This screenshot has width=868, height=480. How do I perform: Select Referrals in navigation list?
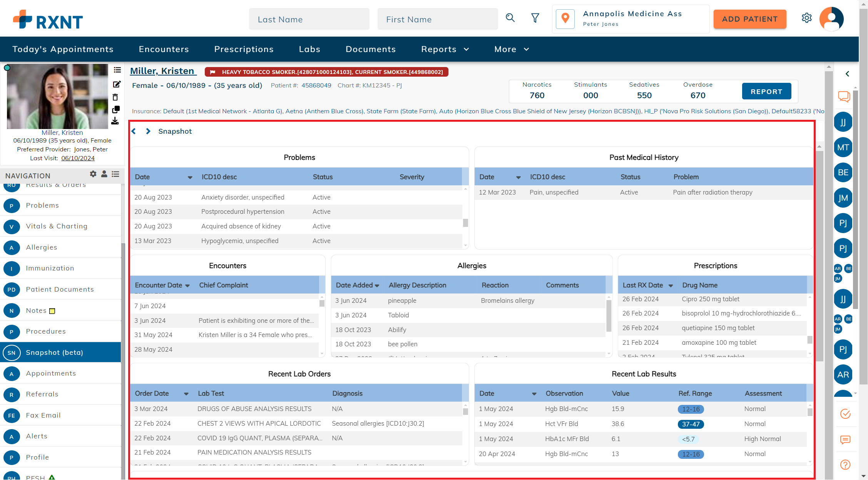point(60,394)
